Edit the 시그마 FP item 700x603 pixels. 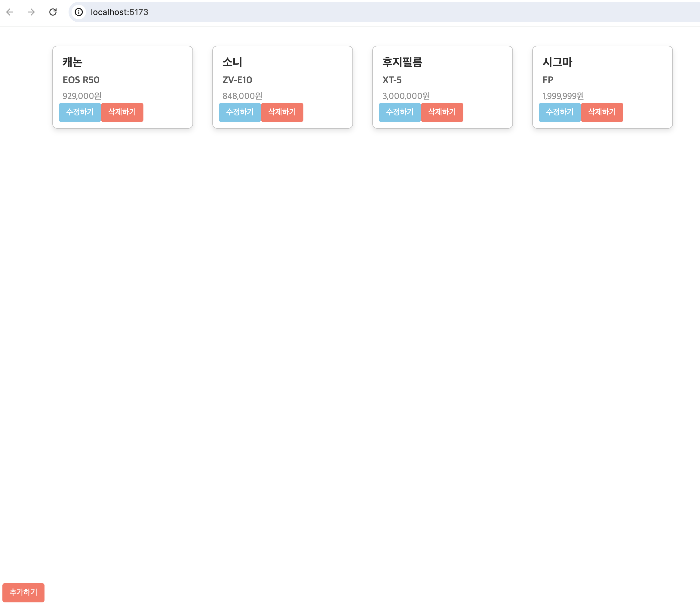[x=560, y=112]
